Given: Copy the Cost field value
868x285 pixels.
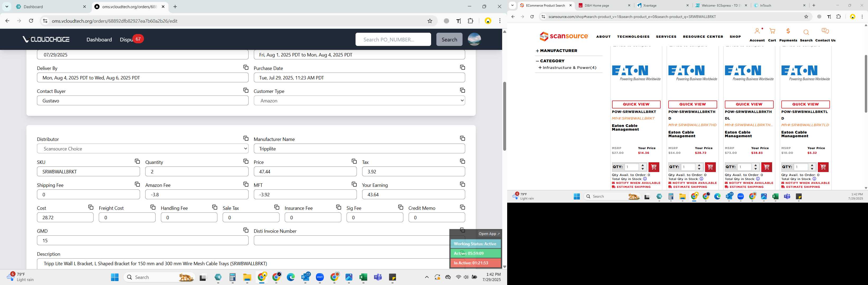Looking at the screenshot, I should pyautogui.click(x=91, y=207).
